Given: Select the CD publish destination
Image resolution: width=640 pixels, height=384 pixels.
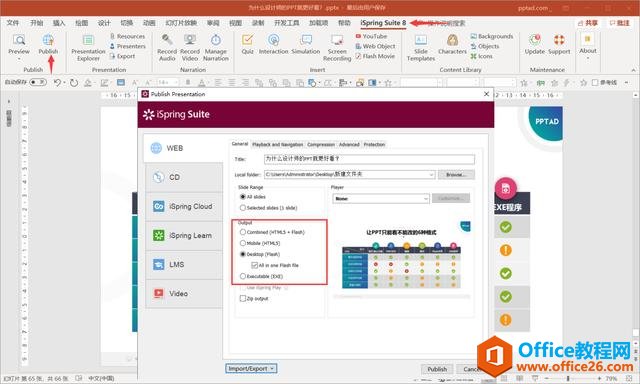Looking at the screenshot, I should 184,177.
